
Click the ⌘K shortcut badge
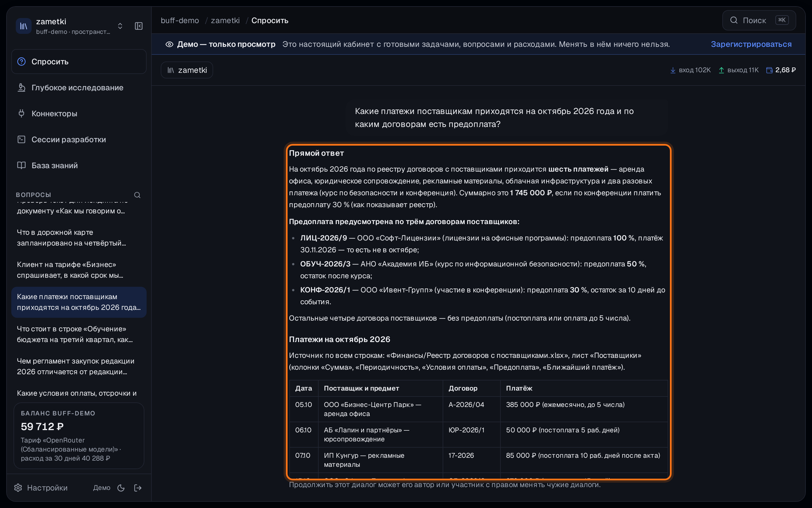[782, 20]
